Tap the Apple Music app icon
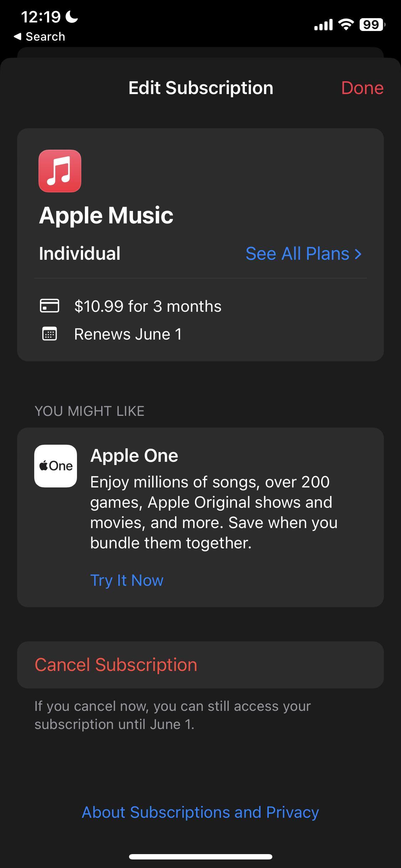Viewport: 401px width, 868px height. point(60,171)
